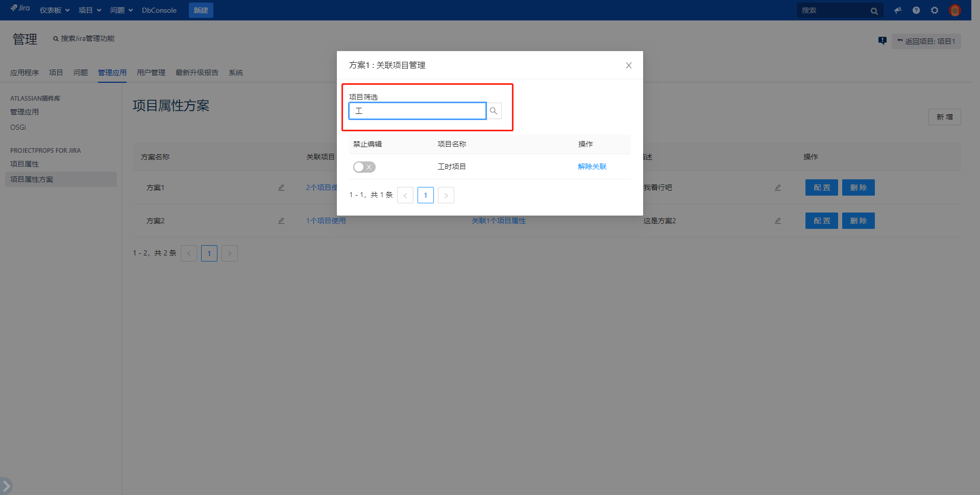
Task: Click the 项目筛选 text input field
Action: coord(417,111)
